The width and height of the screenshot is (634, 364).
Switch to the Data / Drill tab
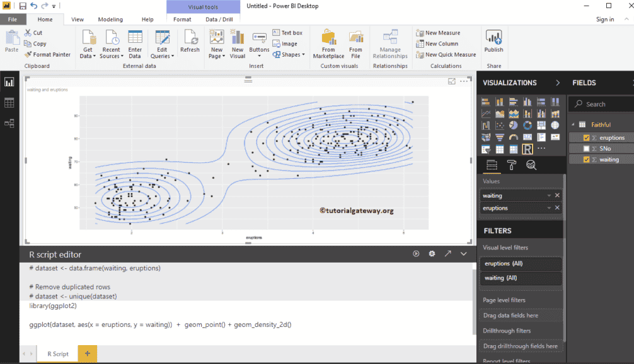click(x=219, y=20)
